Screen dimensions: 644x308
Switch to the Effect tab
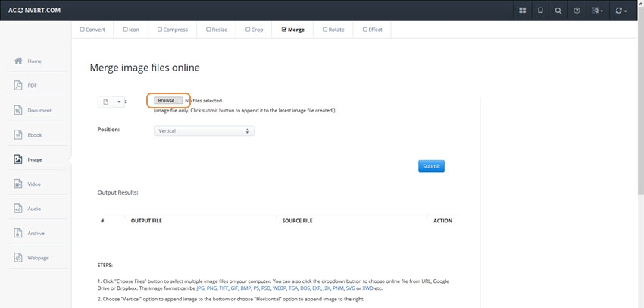(373, 30)
